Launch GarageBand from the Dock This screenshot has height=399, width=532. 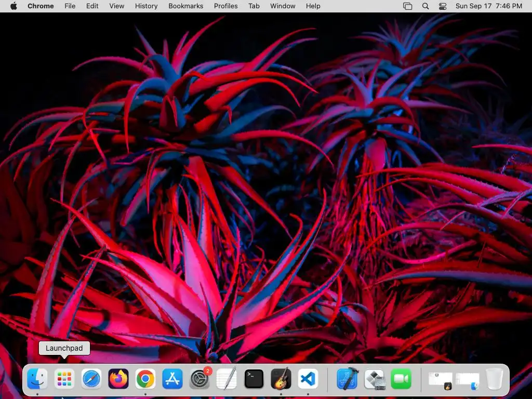click(x=281, y=379)
